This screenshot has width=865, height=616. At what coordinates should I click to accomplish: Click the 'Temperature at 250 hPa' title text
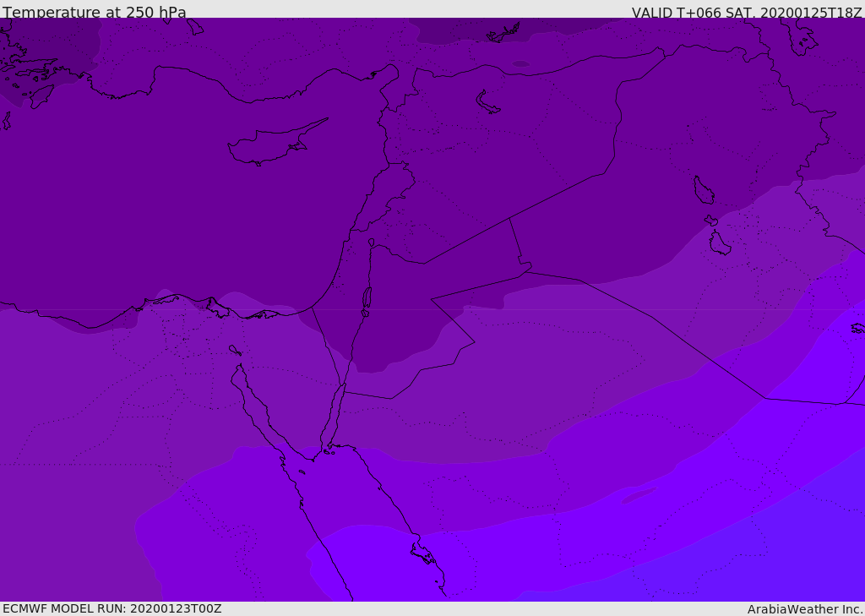(x=95, y=12)
